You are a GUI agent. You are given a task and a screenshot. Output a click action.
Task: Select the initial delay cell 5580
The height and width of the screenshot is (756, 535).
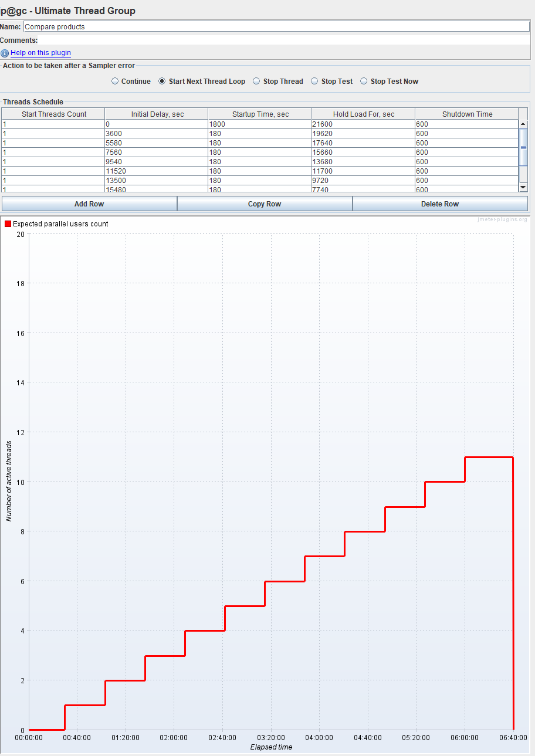coord(157,143)
